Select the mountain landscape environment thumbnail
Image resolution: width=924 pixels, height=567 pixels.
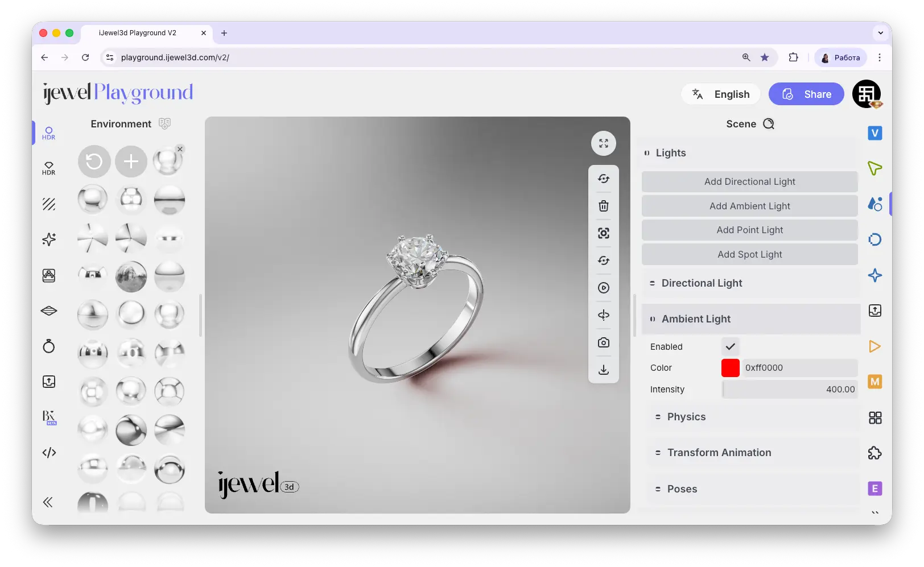click(x=131, y=276)
